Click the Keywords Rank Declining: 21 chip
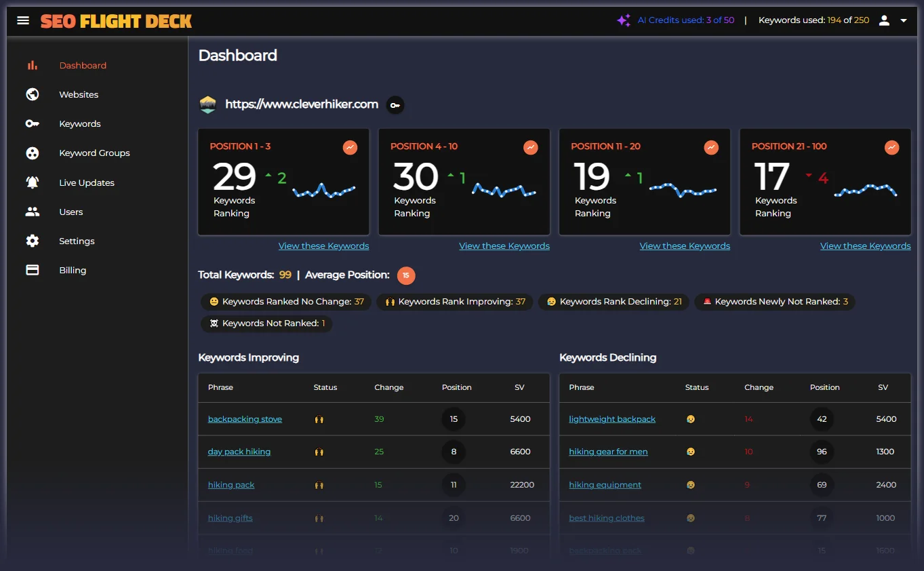Viewport: 924px width, 571px height. [x=613, y=302]
